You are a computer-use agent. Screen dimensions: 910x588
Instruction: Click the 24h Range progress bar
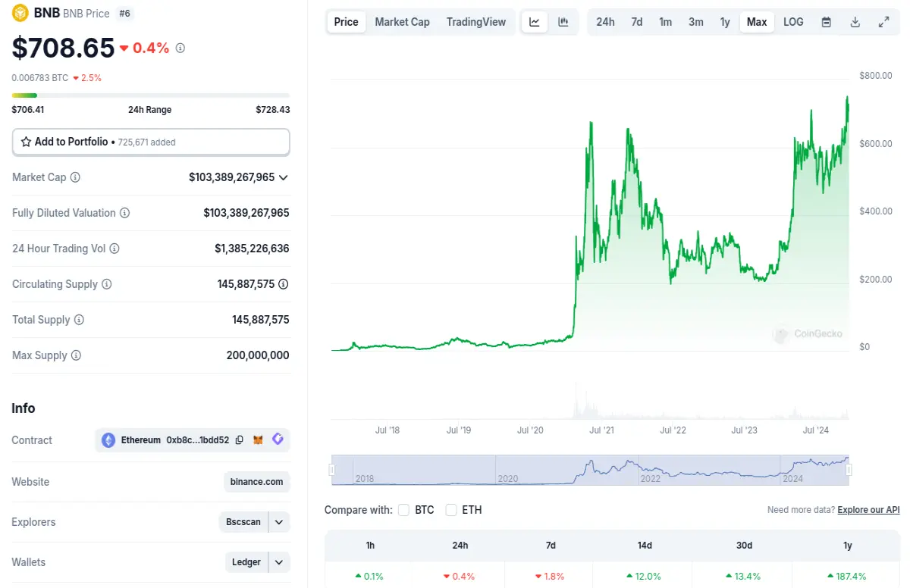tap(151, 95)
